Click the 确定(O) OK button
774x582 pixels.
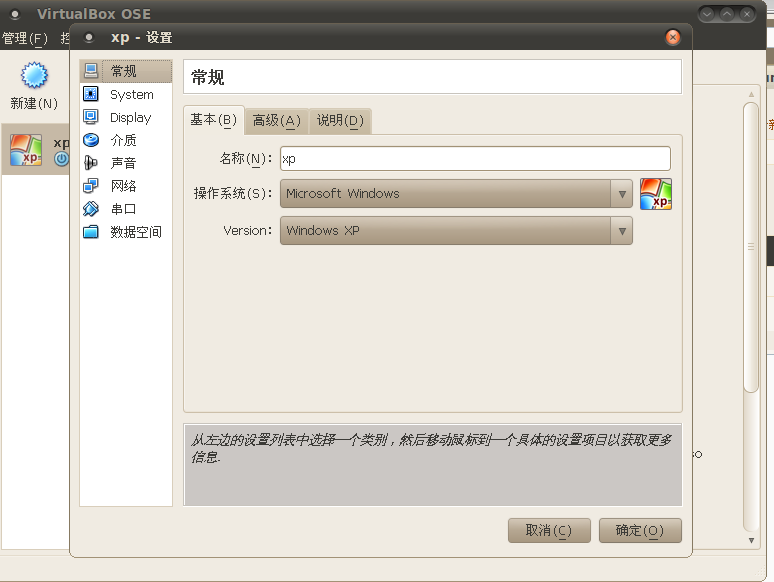pos(640,530)
